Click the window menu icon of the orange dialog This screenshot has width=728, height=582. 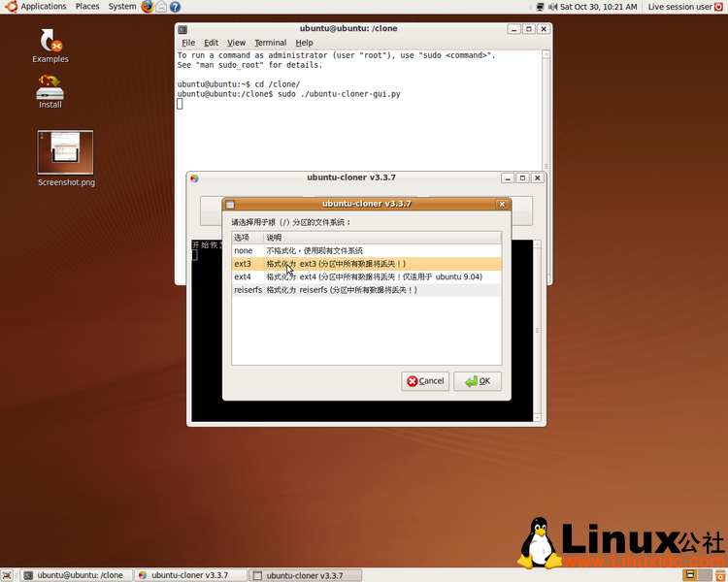click(x=230, y=205)
